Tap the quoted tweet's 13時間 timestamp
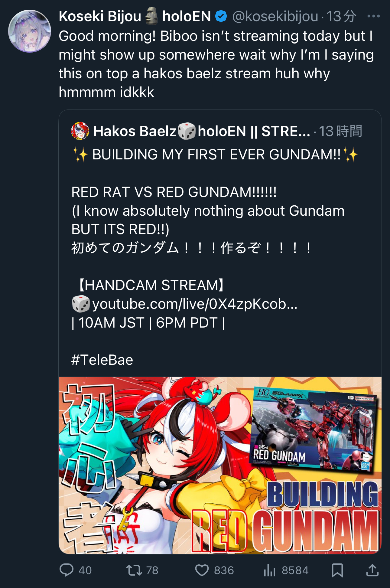 (340, 131)
